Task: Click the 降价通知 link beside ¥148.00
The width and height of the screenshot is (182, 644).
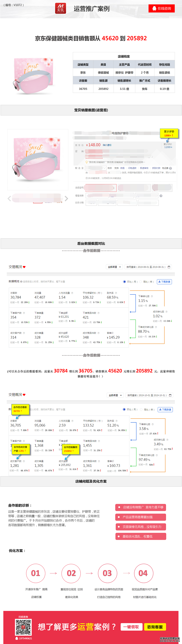Action: pyautogui.click(x=107, y=145)
